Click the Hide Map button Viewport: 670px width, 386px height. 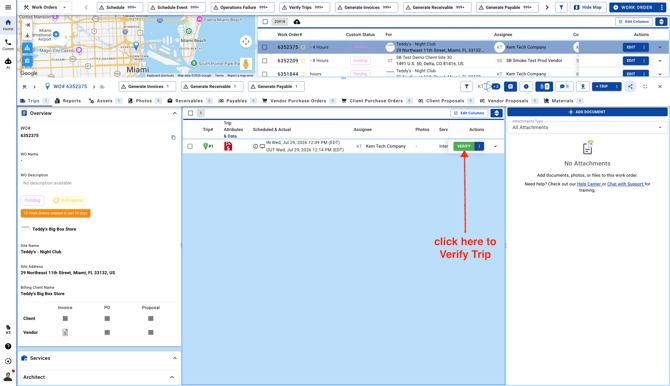[588, 7]
